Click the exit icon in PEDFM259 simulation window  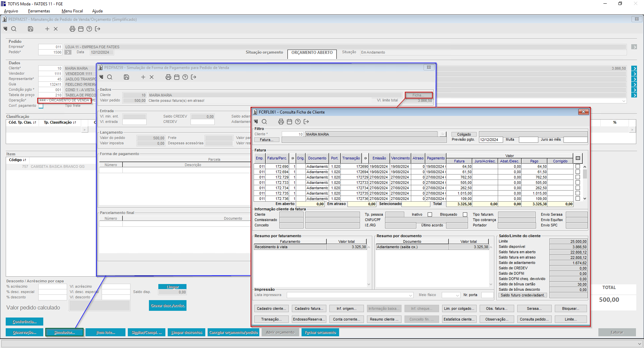(x=194, y=77)
